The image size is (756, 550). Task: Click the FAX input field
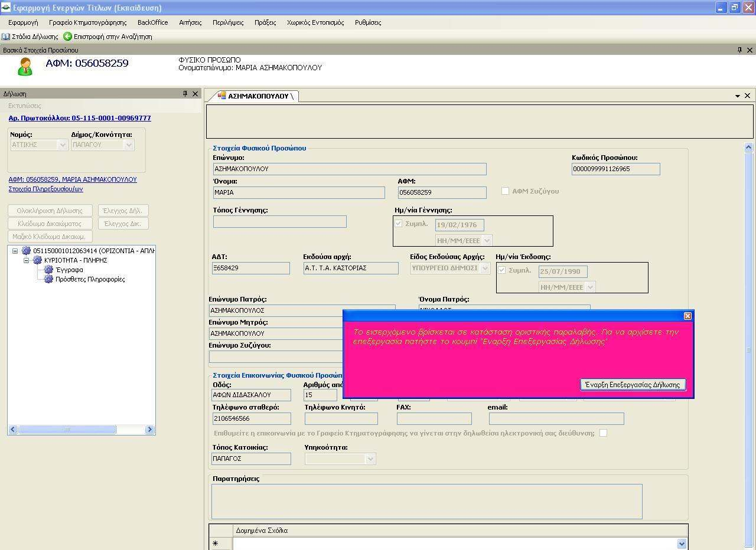(434, 418)
